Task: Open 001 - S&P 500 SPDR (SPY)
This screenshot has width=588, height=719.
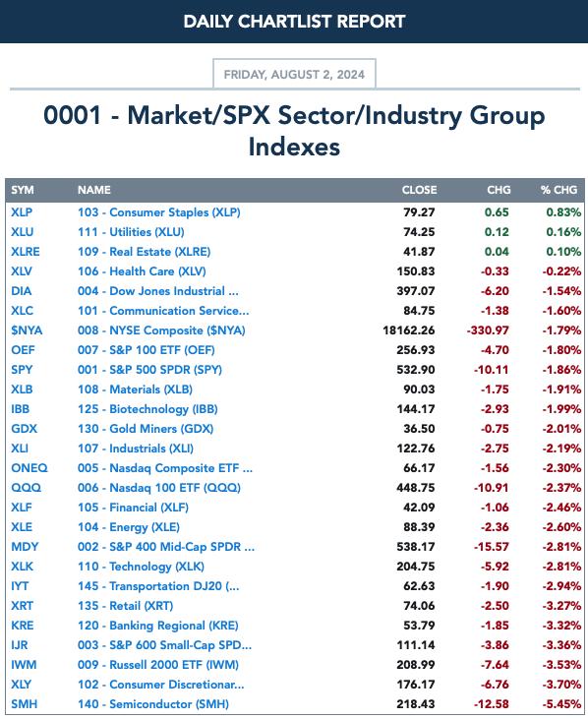Action: tap(149, 370)
